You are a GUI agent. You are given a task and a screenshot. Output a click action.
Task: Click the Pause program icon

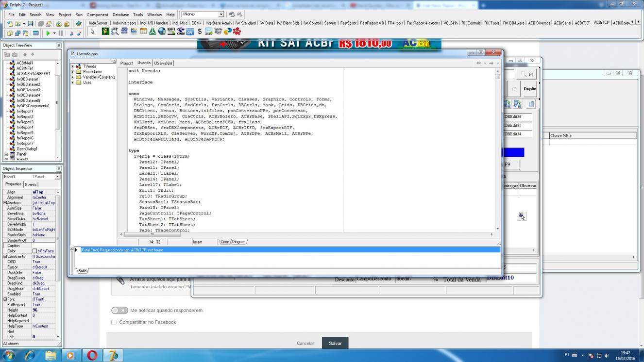(x=61, y=33)
